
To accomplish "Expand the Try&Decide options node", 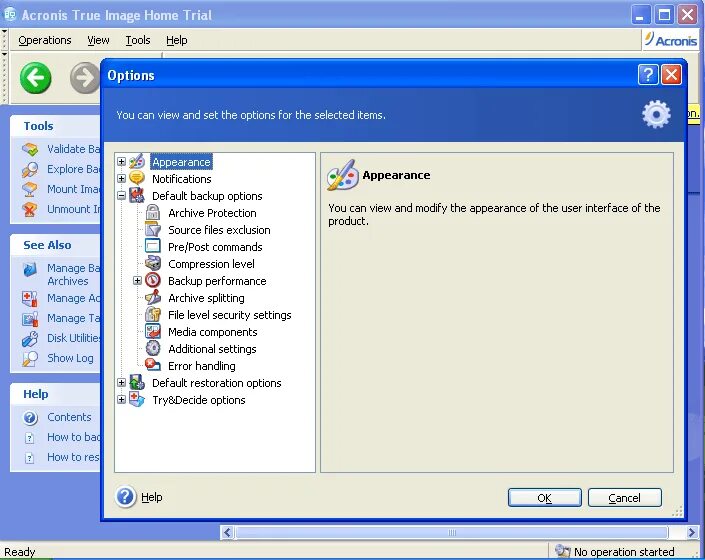I will point(121,400).
